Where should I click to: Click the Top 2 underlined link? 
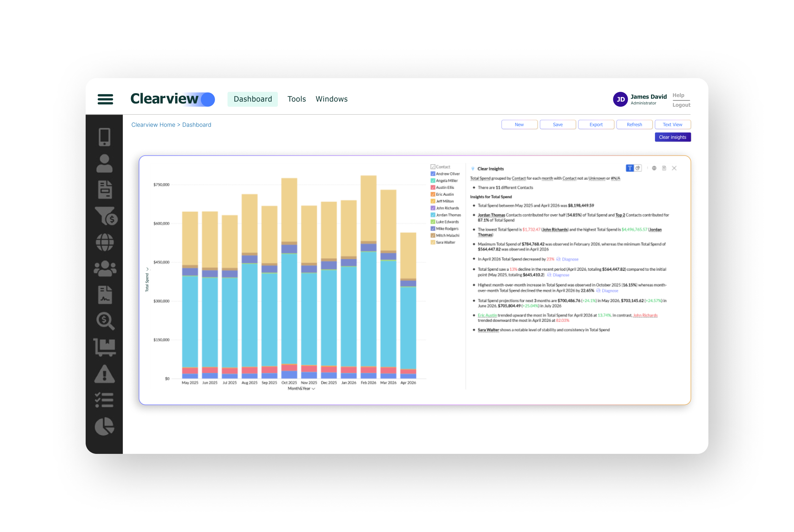pyautogui.click(x=620, y=215)
